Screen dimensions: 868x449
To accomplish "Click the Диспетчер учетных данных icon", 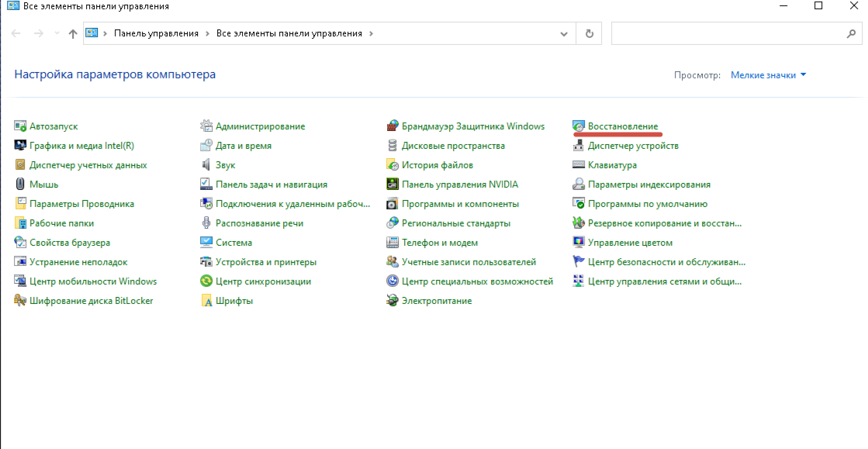I will click(20, 165).
